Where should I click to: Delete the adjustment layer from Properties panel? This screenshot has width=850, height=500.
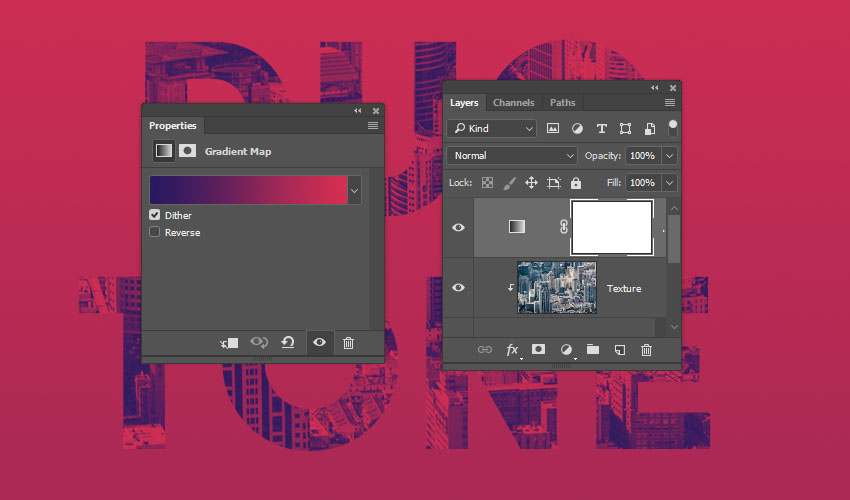coord(348,343)
